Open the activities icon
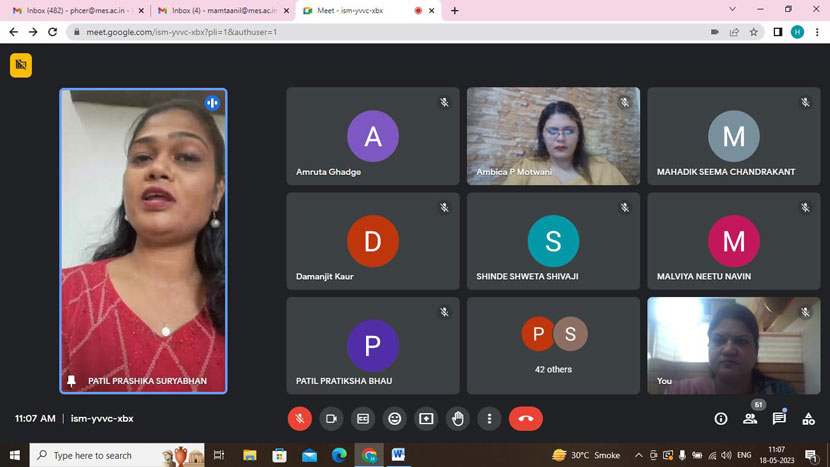This screenshot has width=830, height=467. point(808,419)
